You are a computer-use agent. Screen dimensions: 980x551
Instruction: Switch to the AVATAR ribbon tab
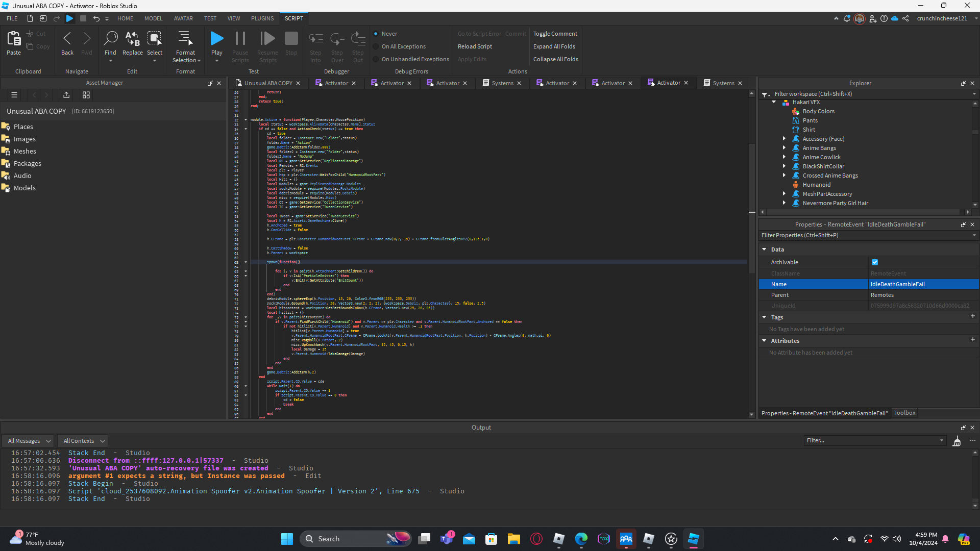pos(183,18)
